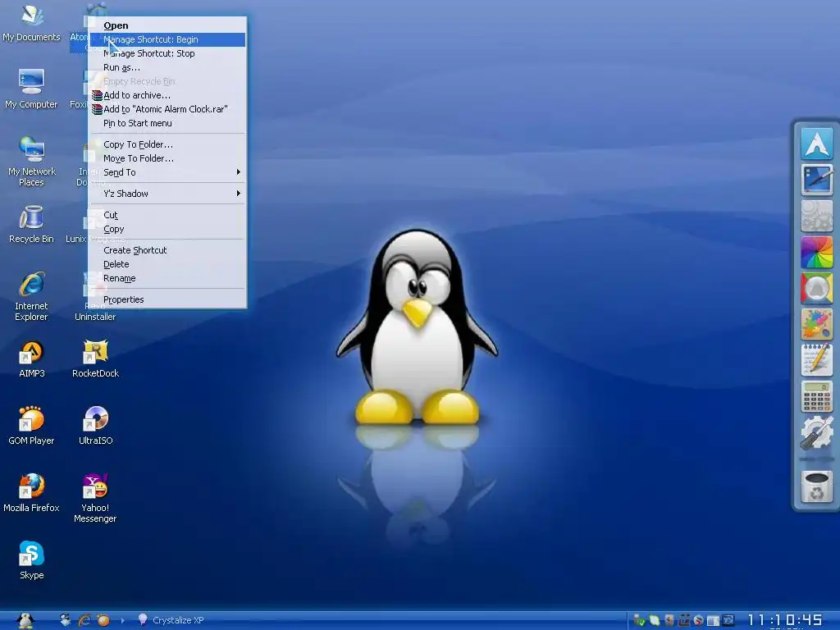The width and height of the screenshot is (840, 630).
Task: Open the screen with pen dock icon
Action: click(x=816, y=180)
